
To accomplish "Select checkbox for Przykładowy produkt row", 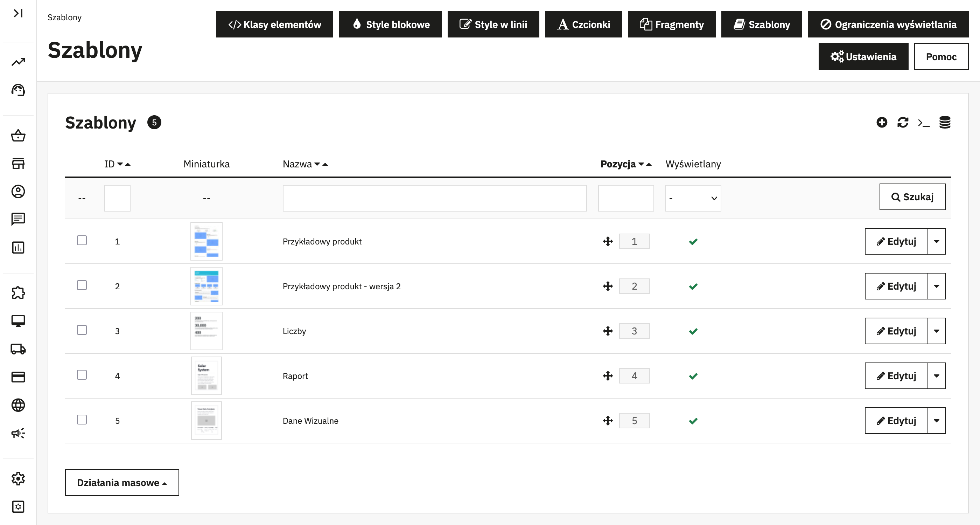I will [82, 240].
